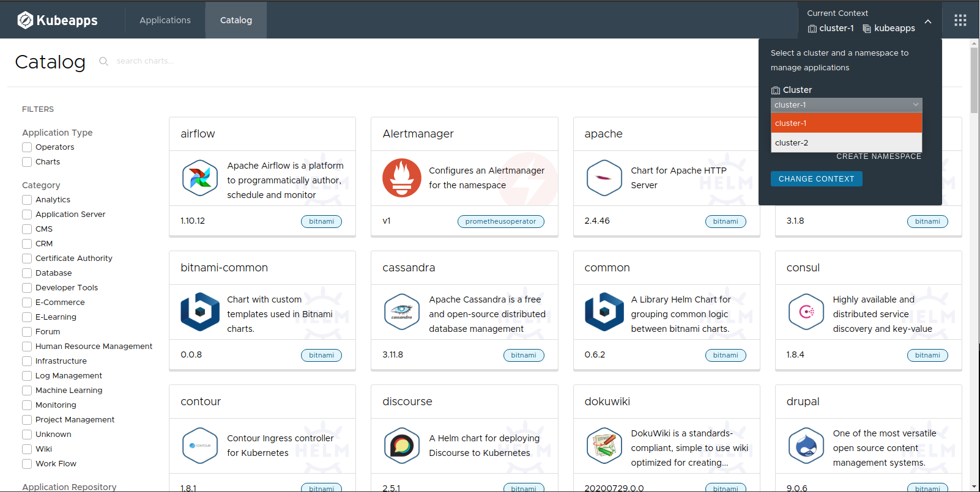Open the apps grid menu icon
Viewport: 980px width, 492px height.
[x=960, y=20]
